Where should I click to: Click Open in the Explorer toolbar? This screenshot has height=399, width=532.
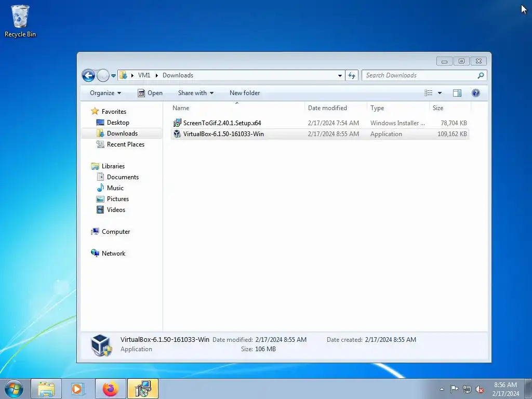click(x=150, y=93)
